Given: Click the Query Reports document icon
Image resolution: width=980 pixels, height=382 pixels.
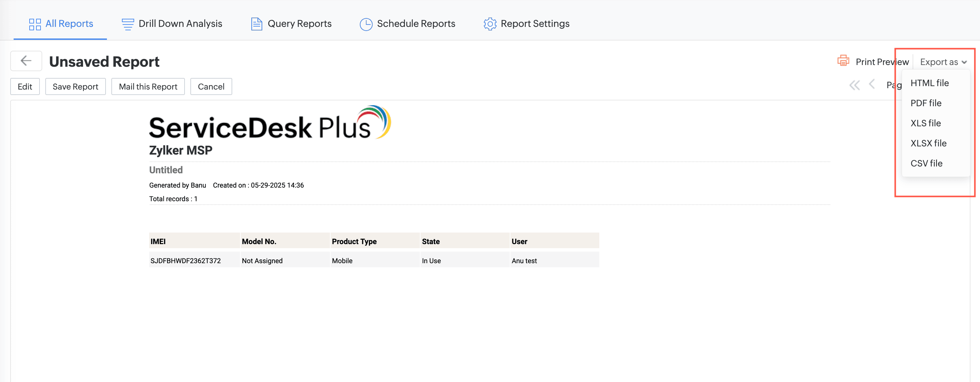Looking at the screenshot, I should [x=256, y=24].
